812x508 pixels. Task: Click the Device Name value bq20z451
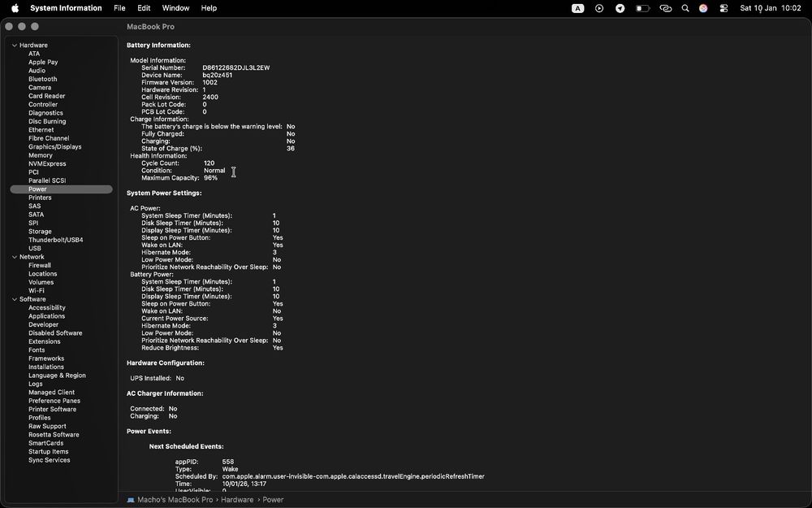tap(218, 75)
